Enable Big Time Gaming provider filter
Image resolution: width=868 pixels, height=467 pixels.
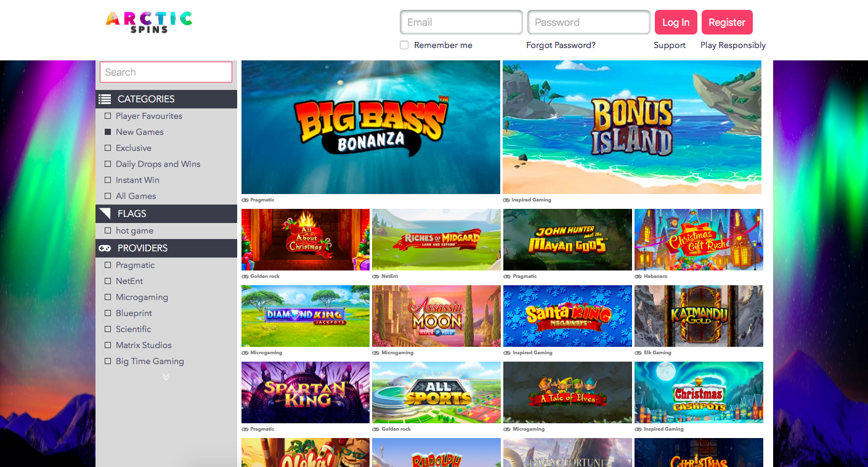[108, 361]
